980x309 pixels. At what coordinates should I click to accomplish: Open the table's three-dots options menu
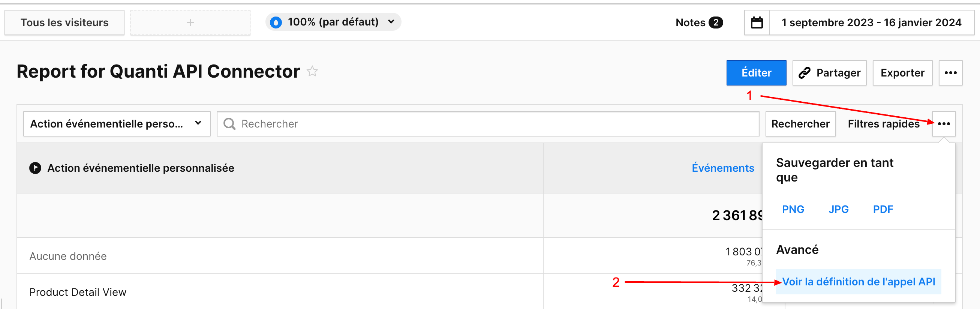(x=944, y=124)
